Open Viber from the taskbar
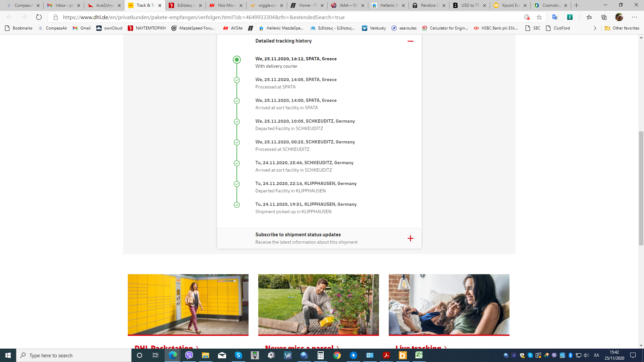Image resolution: width=644 pixels, height=362 pixels. click(189, 355)
